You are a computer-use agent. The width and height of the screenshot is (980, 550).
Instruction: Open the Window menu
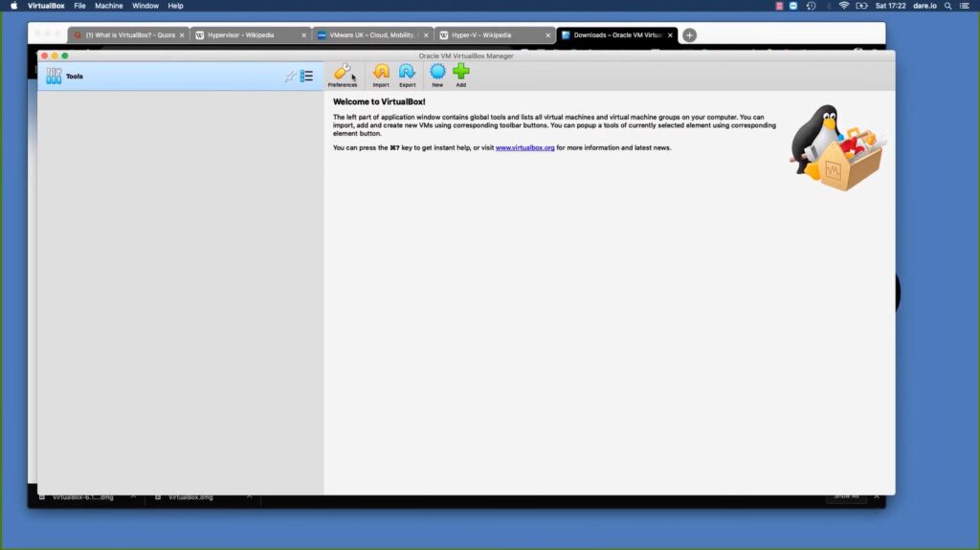145,6
